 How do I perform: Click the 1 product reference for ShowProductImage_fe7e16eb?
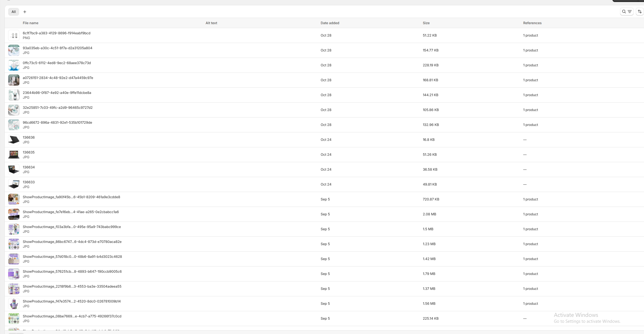pos(530,214)
